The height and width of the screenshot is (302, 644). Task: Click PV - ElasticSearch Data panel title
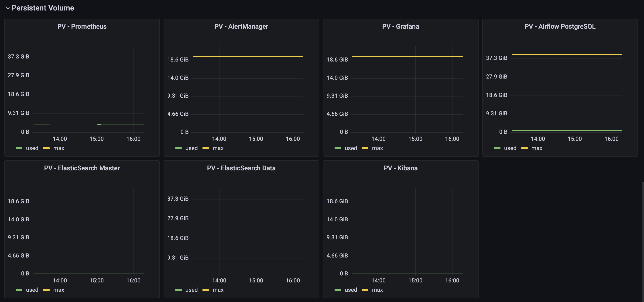click(x=241, y=168)
